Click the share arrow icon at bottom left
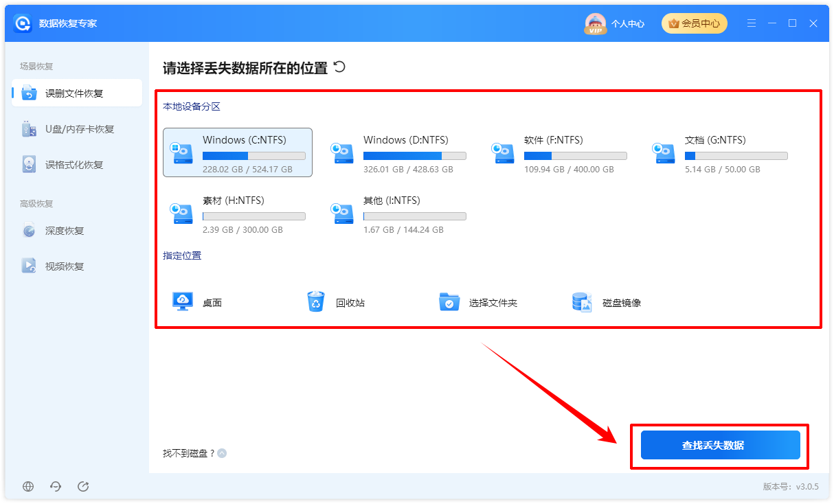The height and width of the screenshot is (504, 834). pyautogui.click(x=83, y=486)
